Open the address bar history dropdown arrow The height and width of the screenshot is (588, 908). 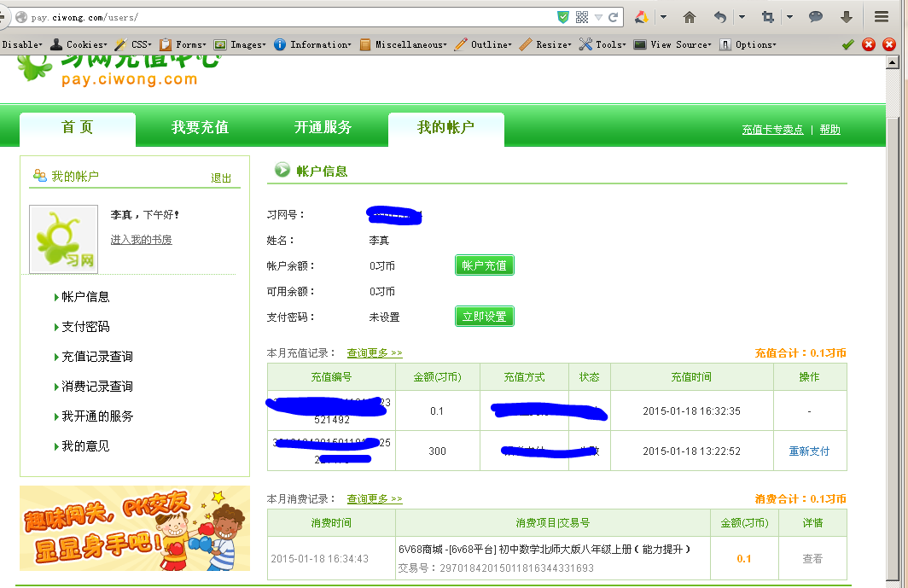click(598, 17)
